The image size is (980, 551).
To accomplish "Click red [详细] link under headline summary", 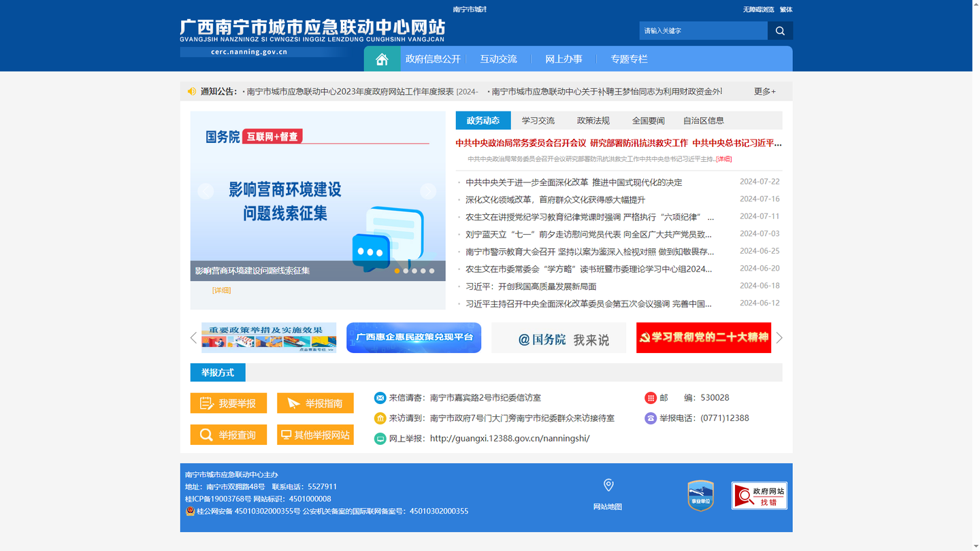I will point(723,159).
